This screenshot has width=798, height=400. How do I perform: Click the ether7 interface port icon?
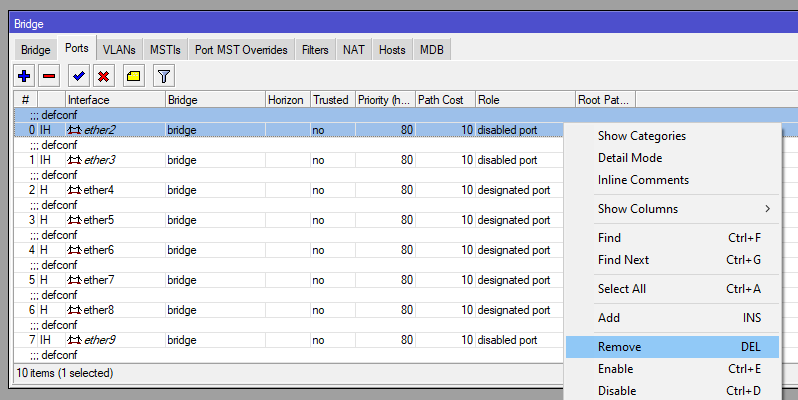click(74, 280)
